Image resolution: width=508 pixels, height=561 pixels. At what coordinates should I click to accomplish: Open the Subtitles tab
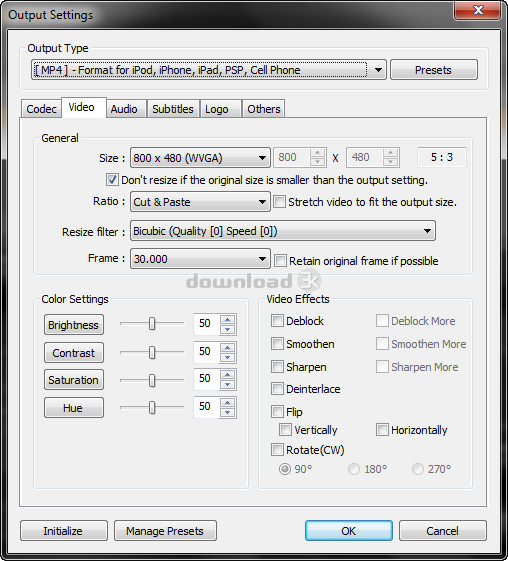coord(173,109)
